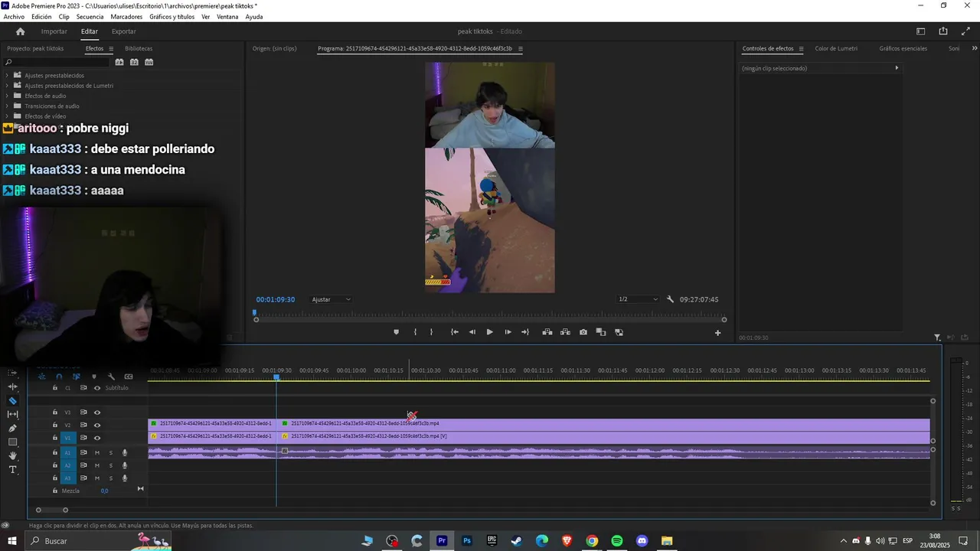Image resolution: width=980 pixels, height=551 pixels.
Task: Open the 1/2 playback resolution dropdown
Action: [x=638, y=299]
